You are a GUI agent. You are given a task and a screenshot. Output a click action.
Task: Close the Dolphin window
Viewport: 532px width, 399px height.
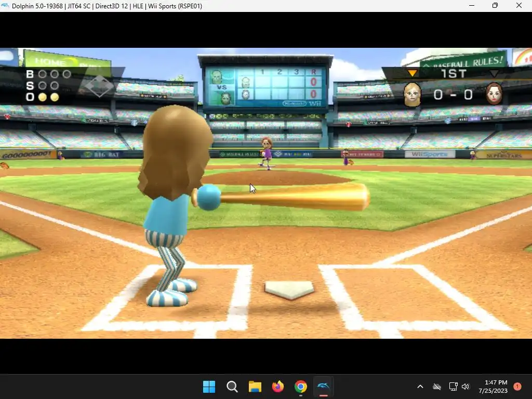tap(519, 6)
